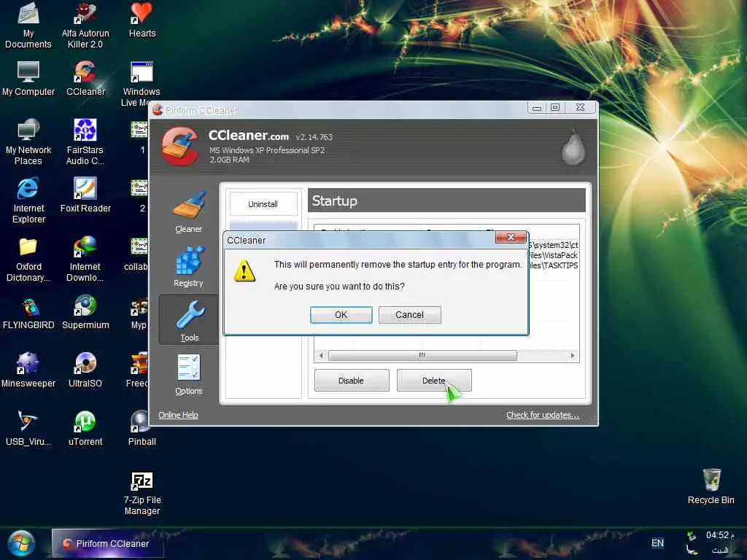Screen dimensions: 747x560
Task: Select the Oxford Dictionary folder icon
Action: pos(28,260)
